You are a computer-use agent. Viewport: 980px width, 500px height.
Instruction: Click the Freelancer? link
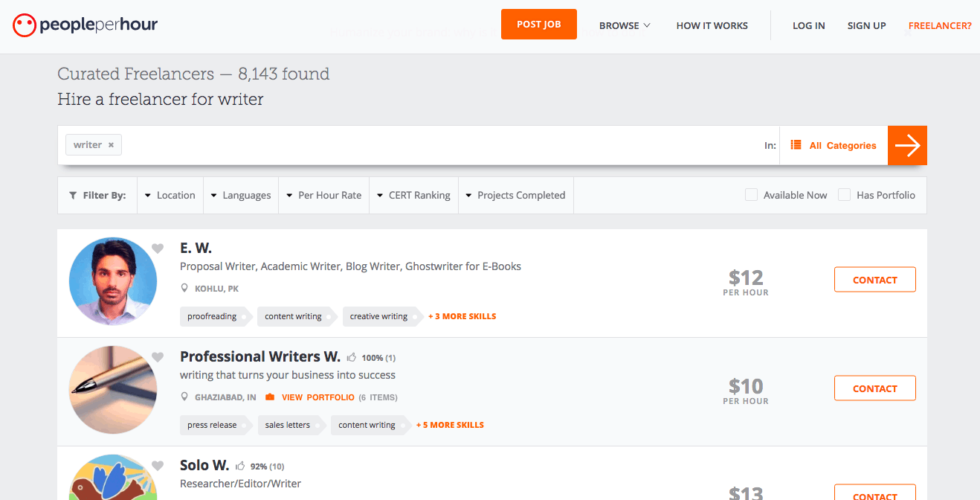click(x=940, y=25)
